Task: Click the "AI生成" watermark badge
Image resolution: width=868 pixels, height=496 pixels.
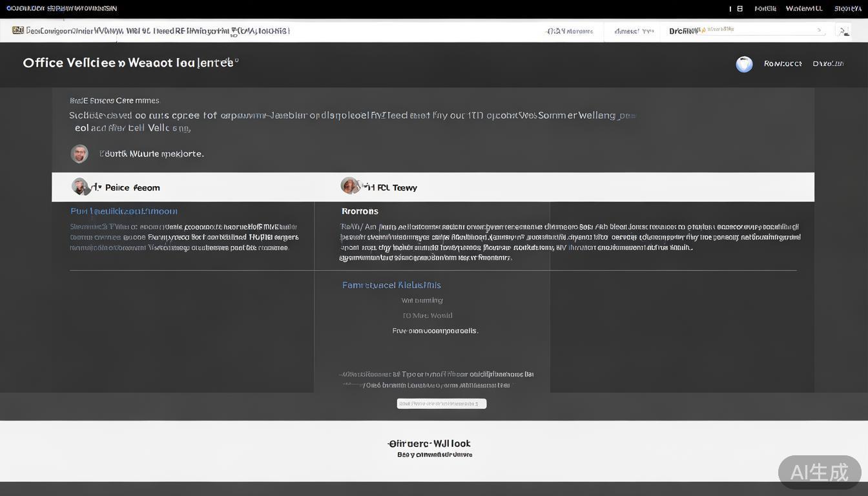Action: tap(819, 472)
